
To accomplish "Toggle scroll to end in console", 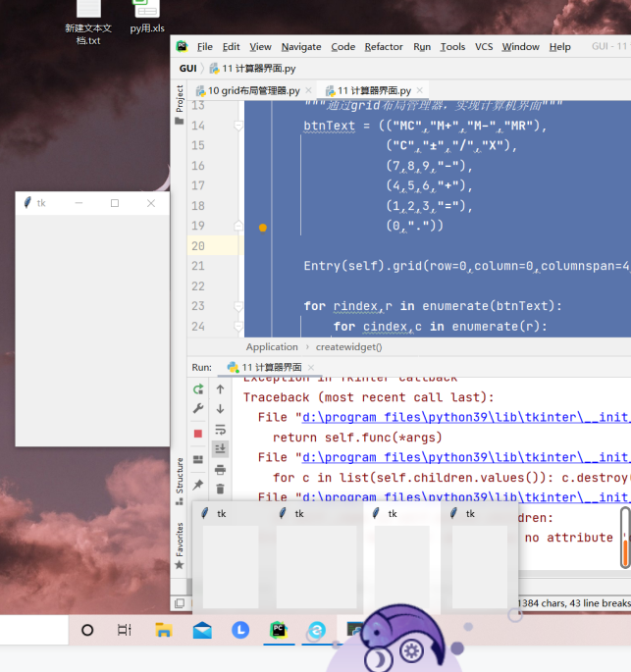I will [x=221, y=448].
